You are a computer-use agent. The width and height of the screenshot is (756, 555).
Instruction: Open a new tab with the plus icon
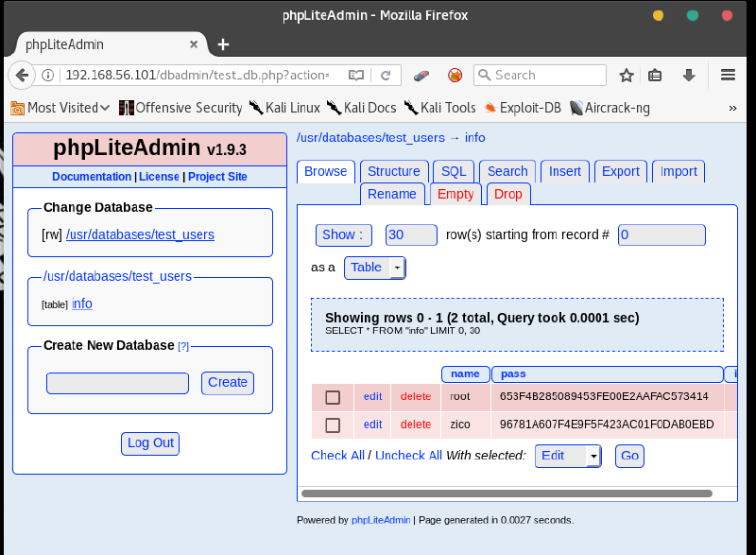point(224,44)
